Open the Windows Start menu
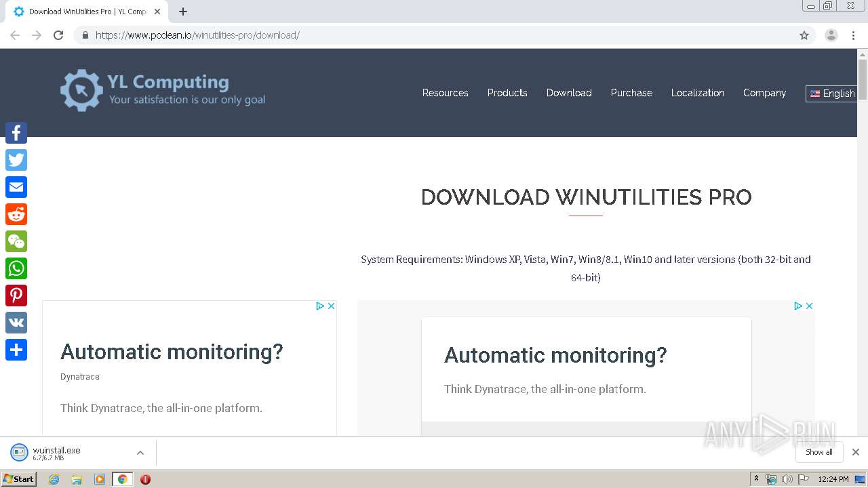The height and width of the screenshot is (488, 868). 19,479
